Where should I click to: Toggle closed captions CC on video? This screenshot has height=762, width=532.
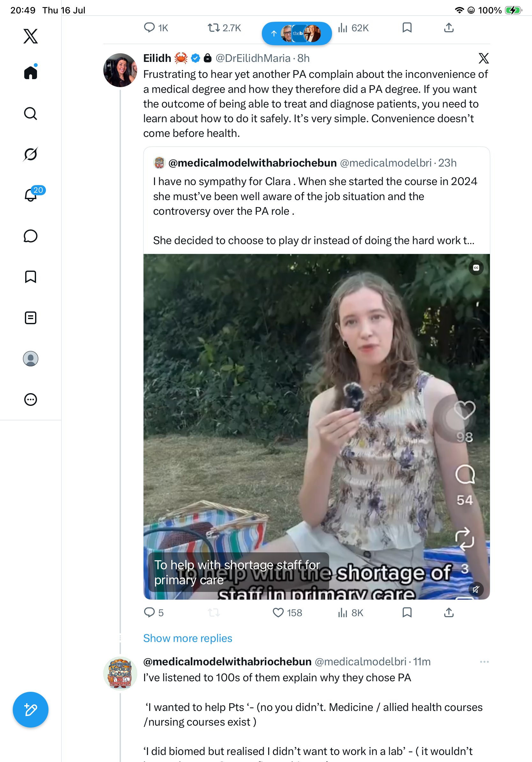coord(476,268)
